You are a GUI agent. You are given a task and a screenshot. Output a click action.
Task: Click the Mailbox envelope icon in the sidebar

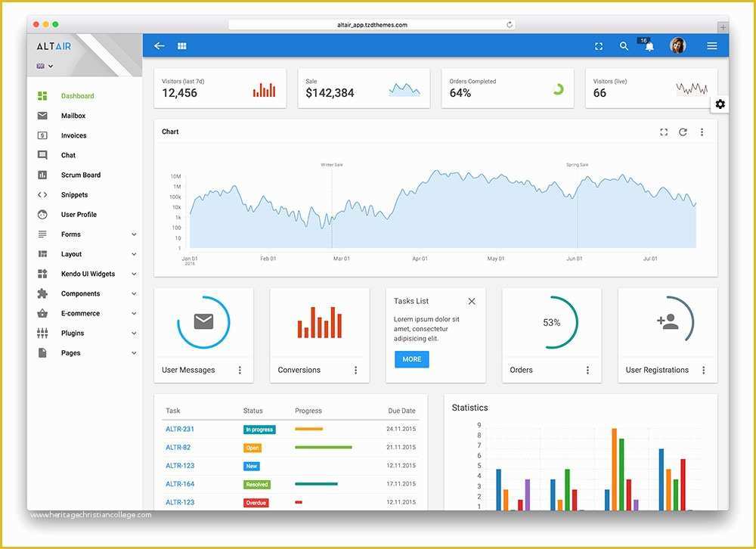42,116
